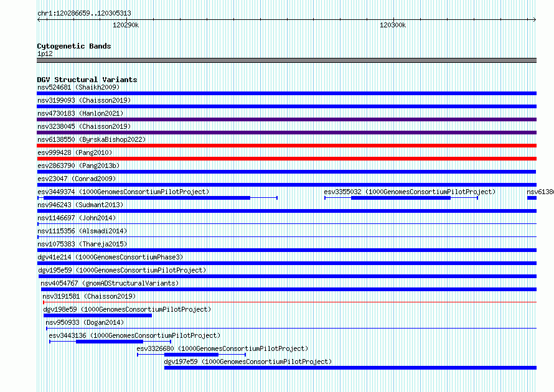This screenshot has height=392, width=554.
Task: Open the esv23047 (Conrad2009) label
Action: tap(77, 179)
